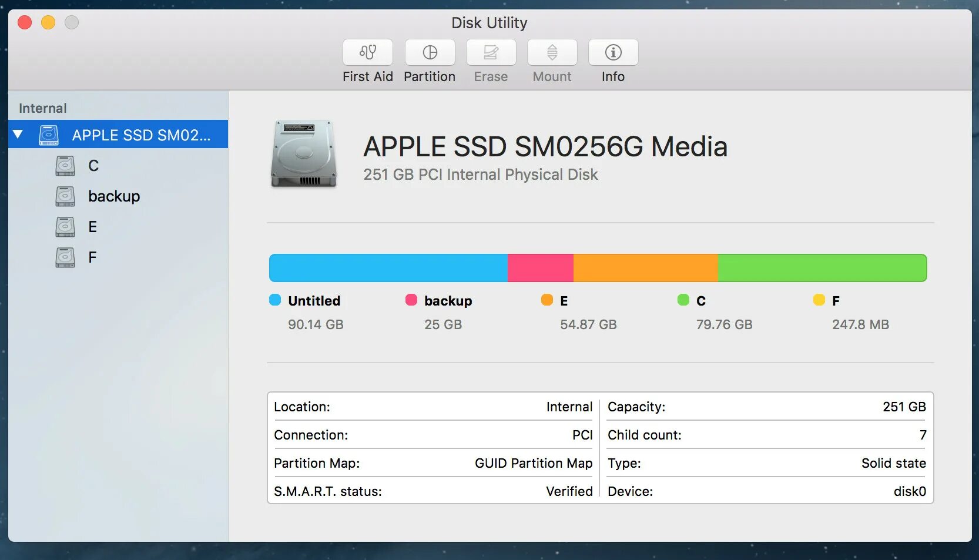Select the backup volume in sidebar
979x560 pixels.
118,196
